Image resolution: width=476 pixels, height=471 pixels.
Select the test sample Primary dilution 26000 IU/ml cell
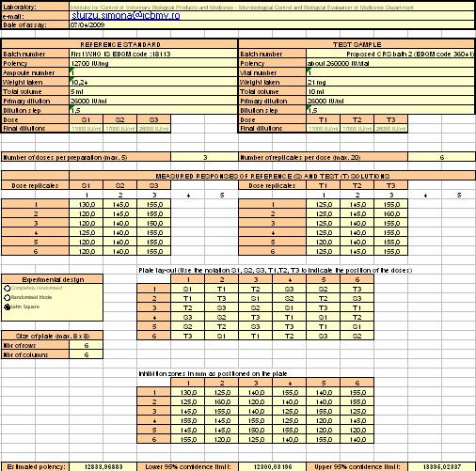point(390,101)
